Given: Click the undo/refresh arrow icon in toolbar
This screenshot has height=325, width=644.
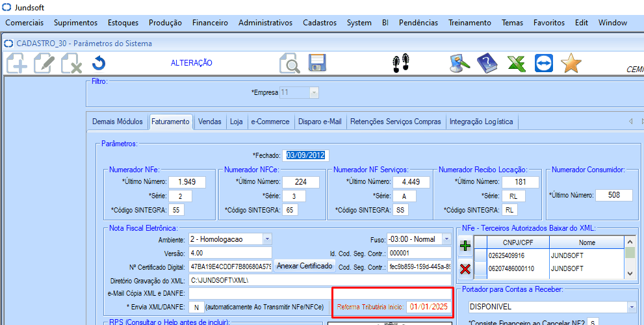Looking at the screenshot, I should click(99, 63).
